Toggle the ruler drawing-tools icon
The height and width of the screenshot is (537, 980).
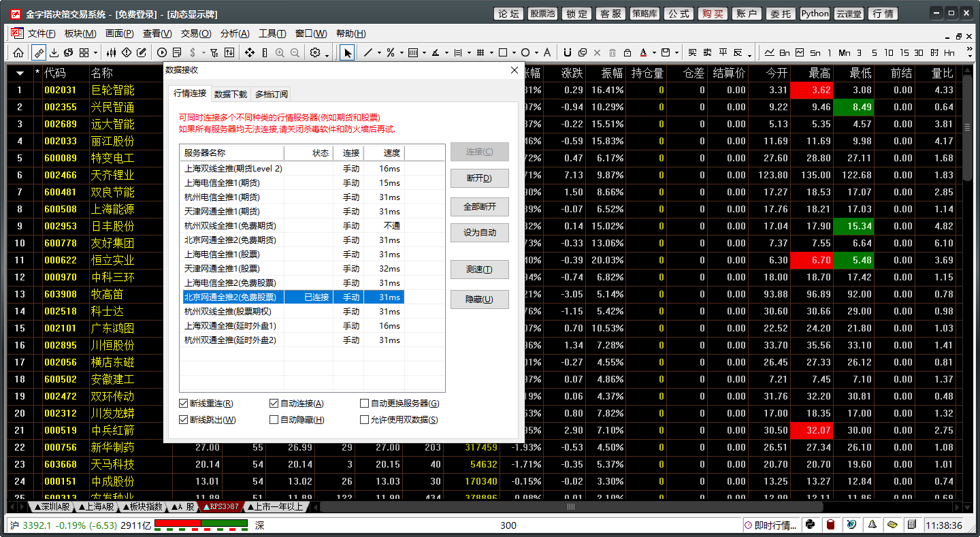(39, 52)
